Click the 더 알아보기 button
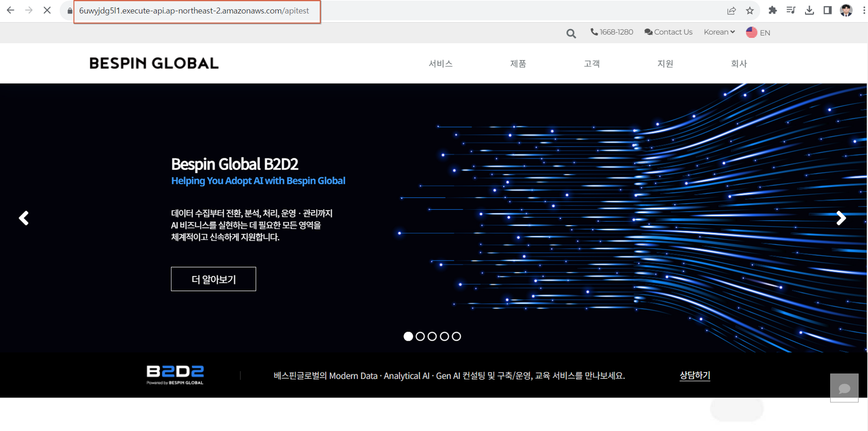Screen dimensions: 868x431 tap(214, 279)
